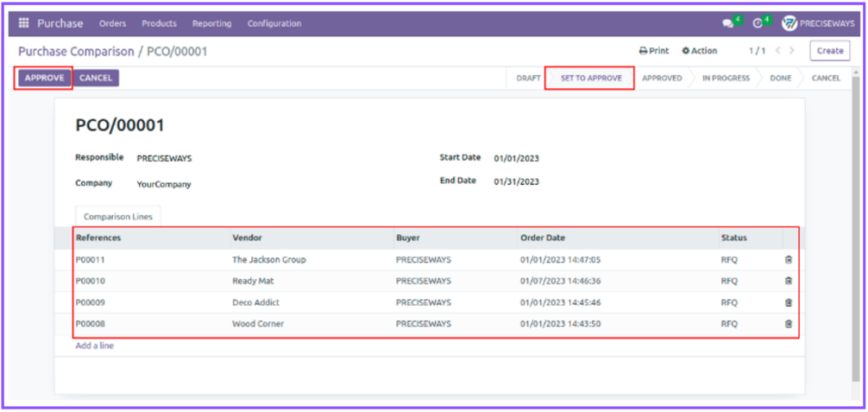Create a new purchase comparison
This screenshot has width=868, height=412.
click(829, 51)
